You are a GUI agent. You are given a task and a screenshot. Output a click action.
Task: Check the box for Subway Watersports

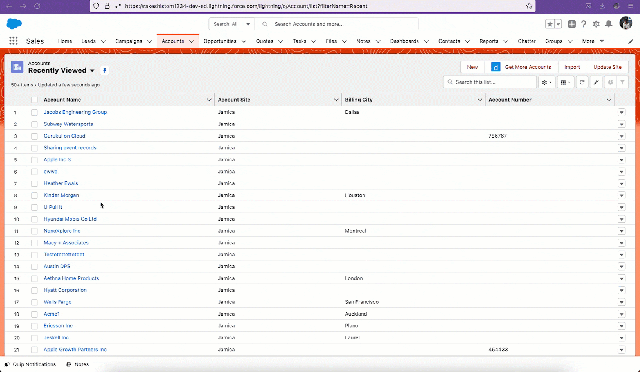pos(34,124)
